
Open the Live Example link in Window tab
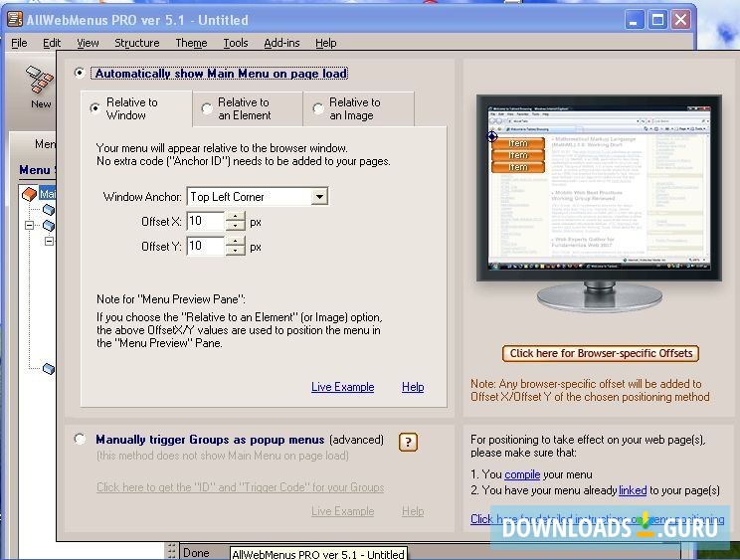click(x=342, y=387)
